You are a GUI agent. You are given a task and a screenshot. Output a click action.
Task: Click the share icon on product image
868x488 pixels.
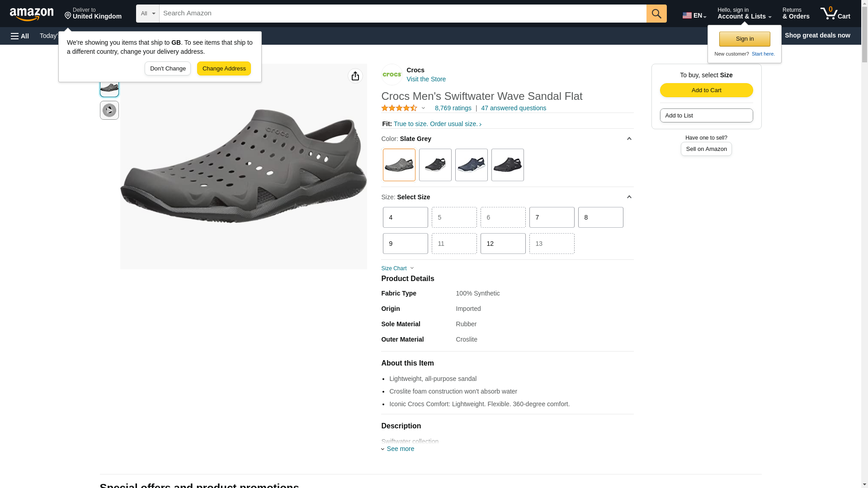click(x=355, y=76)
